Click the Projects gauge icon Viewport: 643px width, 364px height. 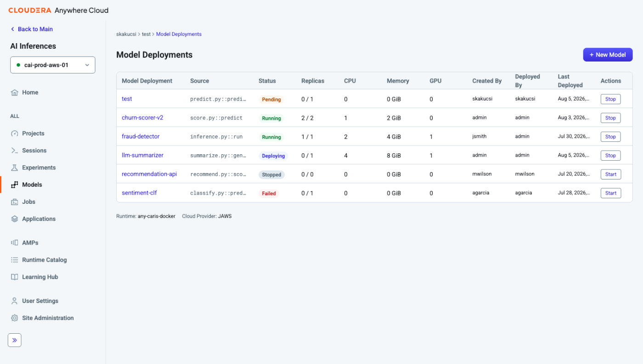(x=14, y=134)
